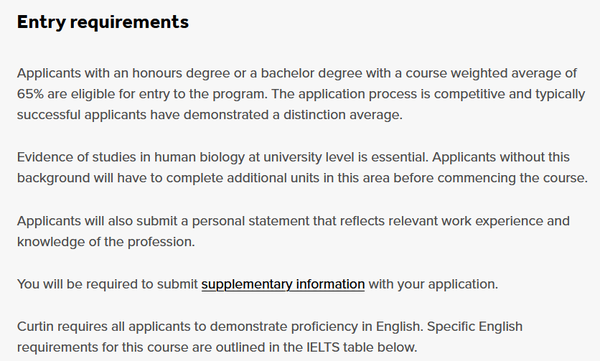Click the sentence about personal statement submission
The width and height of the screenshot is (600, 361).
point(293,231)
